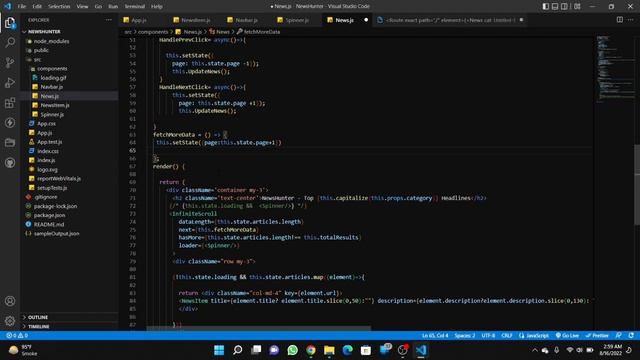Screen dimensions: 640x360
Task: Open the Source Control view
Action: click(x=10, y=62)
